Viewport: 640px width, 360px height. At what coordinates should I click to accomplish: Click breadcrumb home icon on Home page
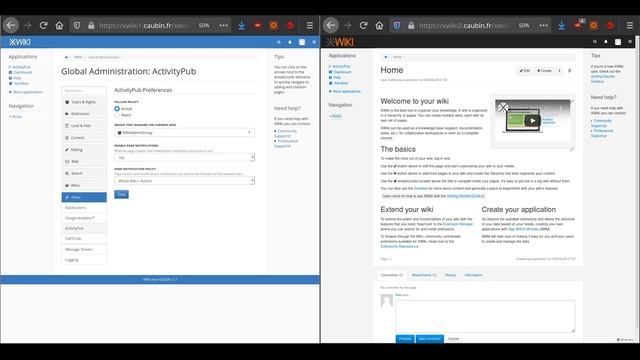point(386,57)
